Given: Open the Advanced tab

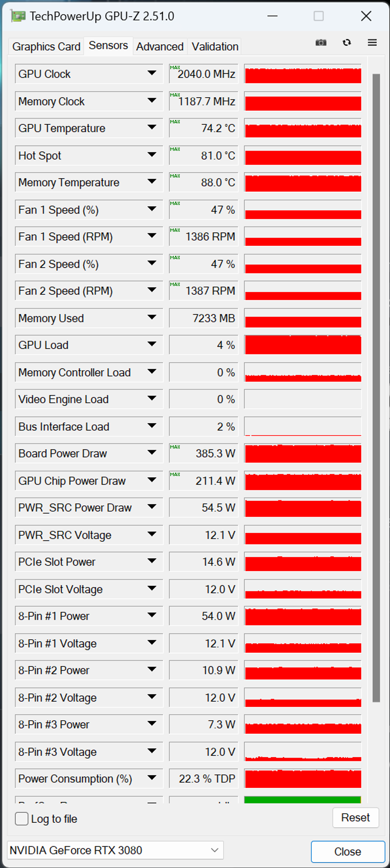Looking at the screenshot, I should click(x=160, y=47).
